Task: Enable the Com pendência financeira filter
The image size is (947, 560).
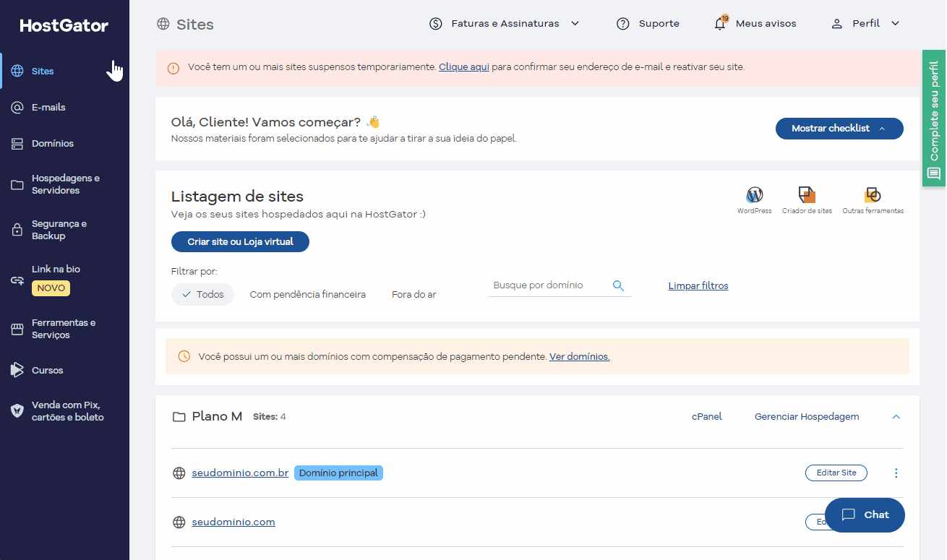Action: pos(307,294)
